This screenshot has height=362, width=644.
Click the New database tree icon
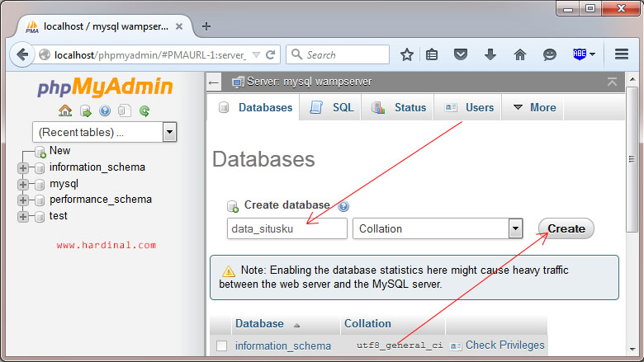pyautogui.click(x=40, y=152)
